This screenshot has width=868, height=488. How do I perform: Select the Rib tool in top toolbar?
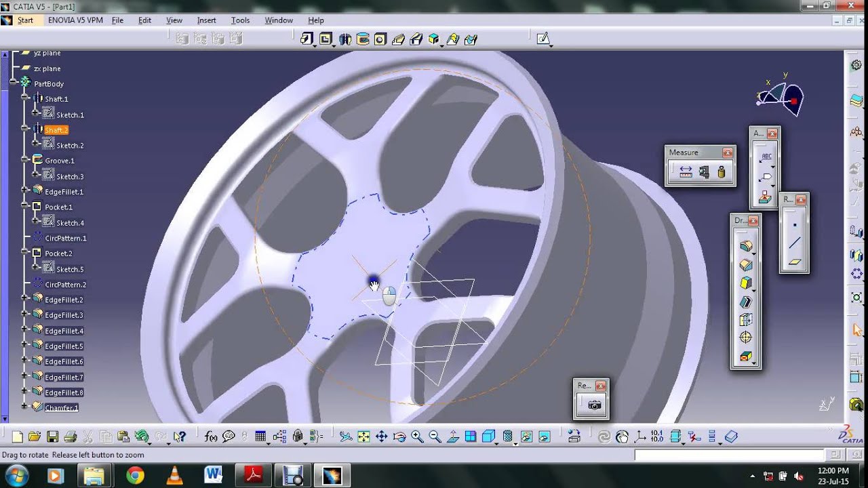[x=399, y=39]
